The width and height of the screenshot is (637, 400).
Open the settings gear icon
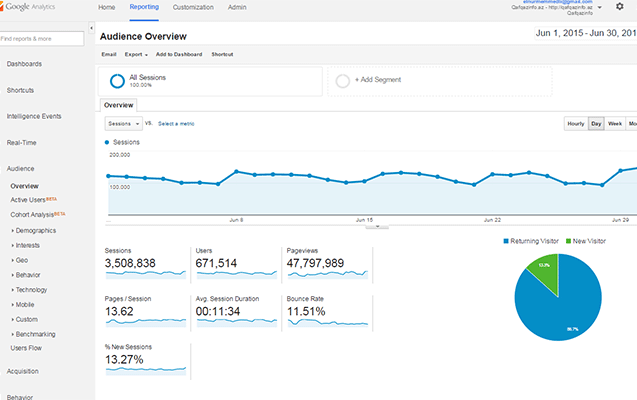tap(620, 6)
